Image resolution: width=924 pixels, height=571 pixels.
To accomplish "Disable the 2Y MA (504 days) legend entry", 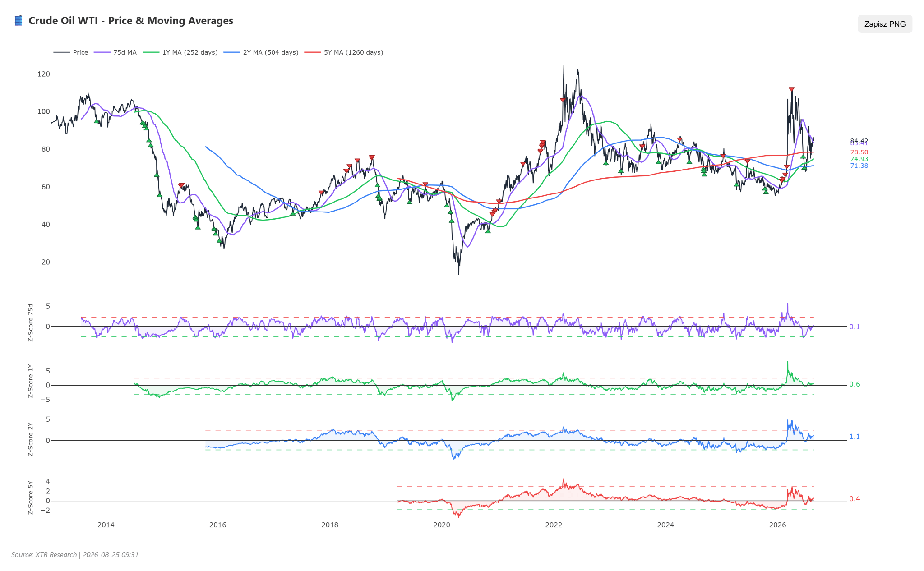I will click(x=261, y=52).
